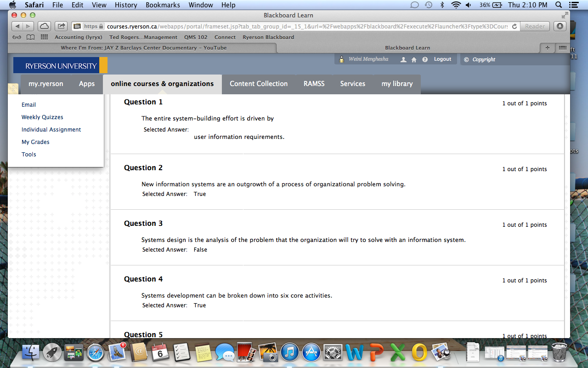Viewport: 588px width, 368px height.
Task: Select the Content Collection tab
Action: tap(259, 84)
